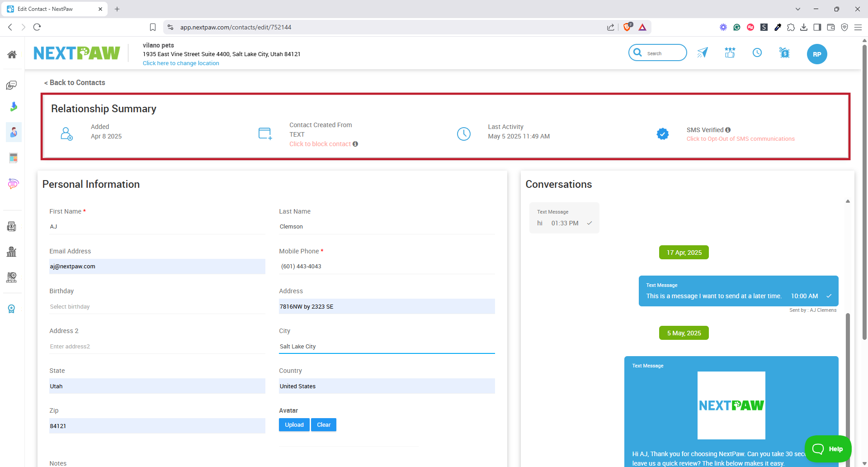Open the Brave wallet icon
868x467 pixels.
point(831,27)
